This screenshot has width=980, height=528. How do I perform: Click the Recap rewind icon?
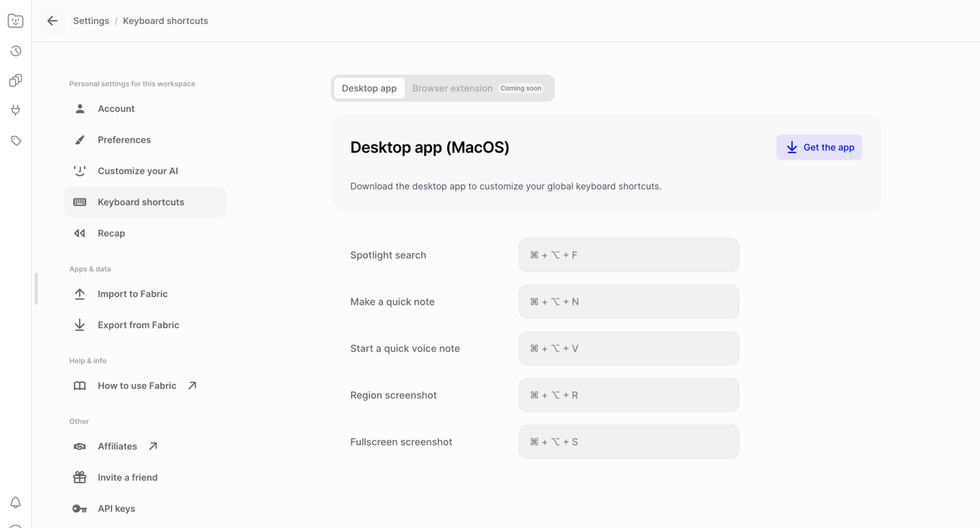pyautogui.click(x=80, y=233)
